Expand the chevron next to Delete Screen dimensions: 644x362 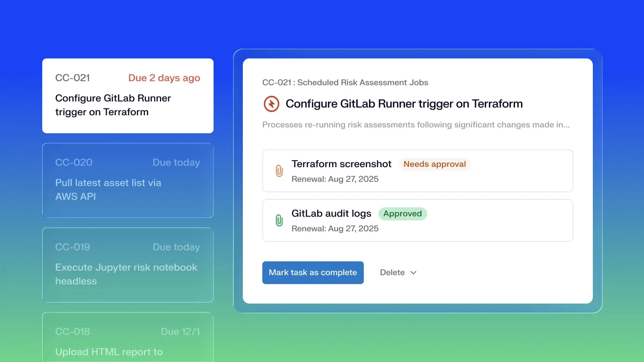(413, 273)
